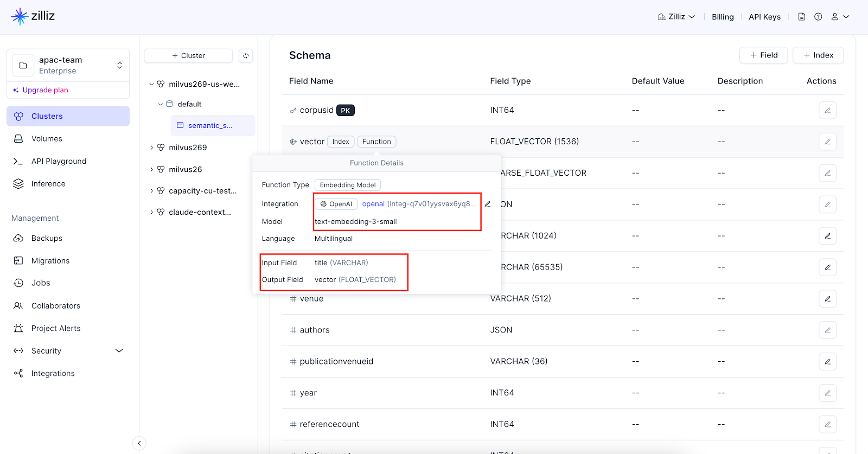
Task: Open the Zilliz organization dropdown
Action: pyautogui.click(x=676, y=17)
